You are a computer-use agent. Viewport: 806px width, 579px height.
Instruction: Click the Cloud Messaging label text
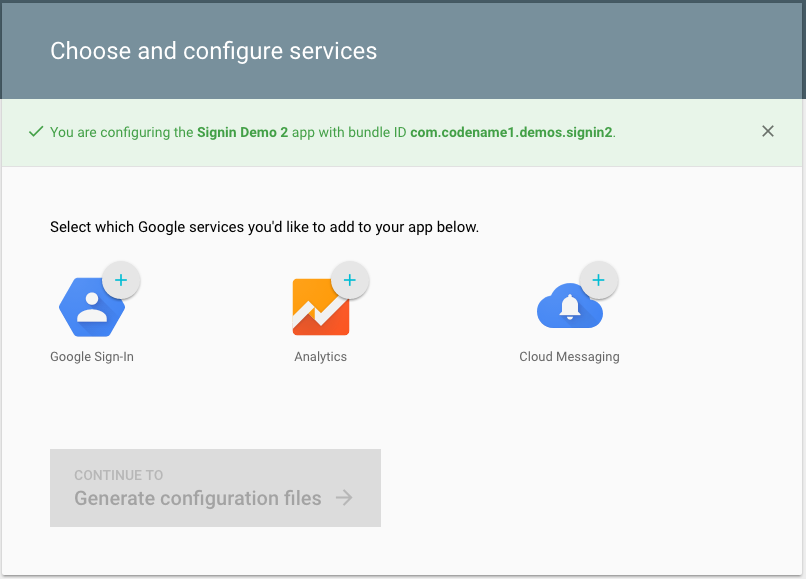[x=569, y=356]
